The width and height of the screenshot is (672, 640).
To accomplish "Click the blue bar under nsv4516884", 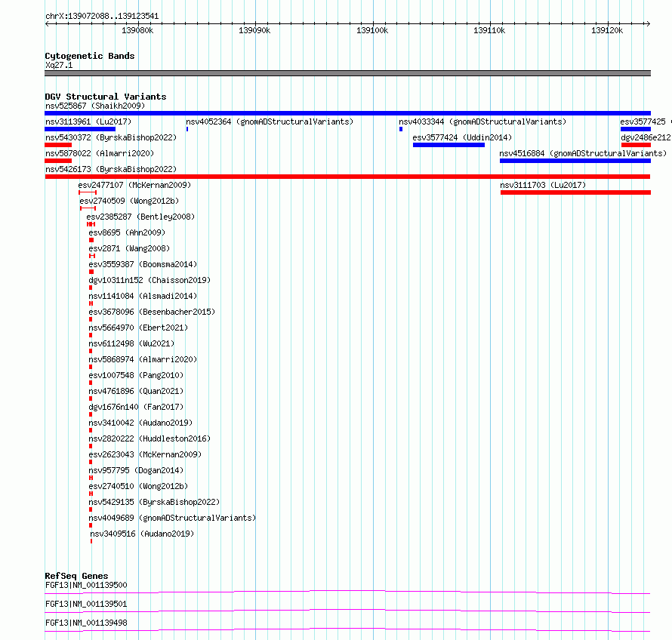I will tap(575, 161).
